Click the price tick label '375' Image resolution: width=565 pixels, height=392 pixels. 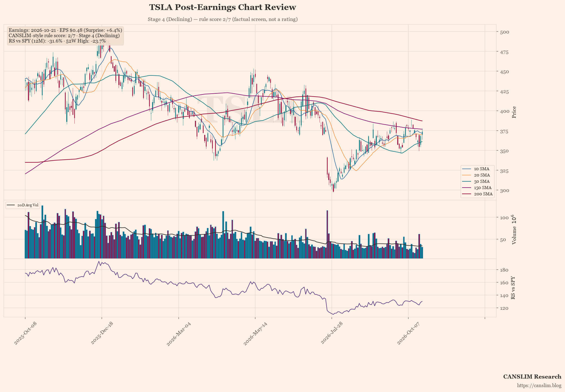pos(504,131)
